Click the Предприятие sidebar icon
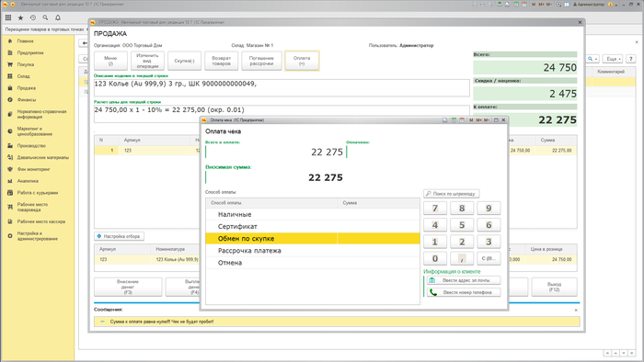This screenshot has width=644, height=362. pos(10,53)
